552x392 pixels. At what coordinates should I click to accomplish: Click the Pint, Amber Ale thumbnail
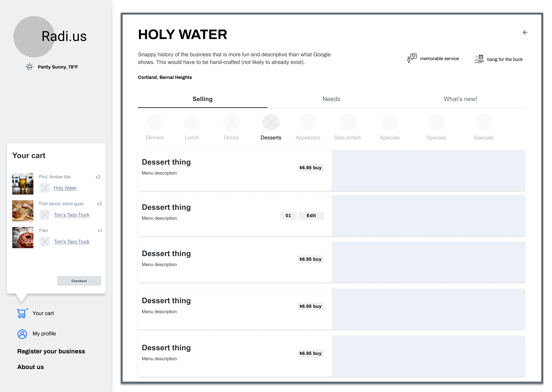tap(23, 184)
